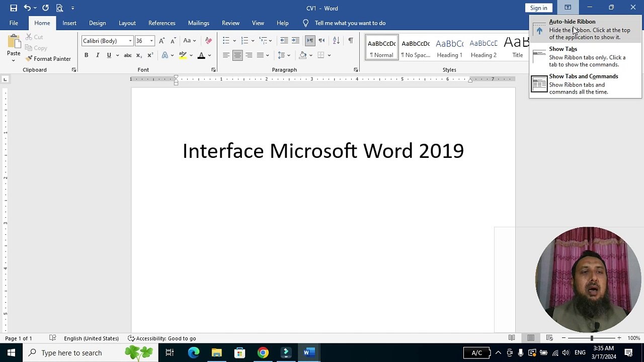
Task: Switch to the Design tab
Action: click(98, 23)
